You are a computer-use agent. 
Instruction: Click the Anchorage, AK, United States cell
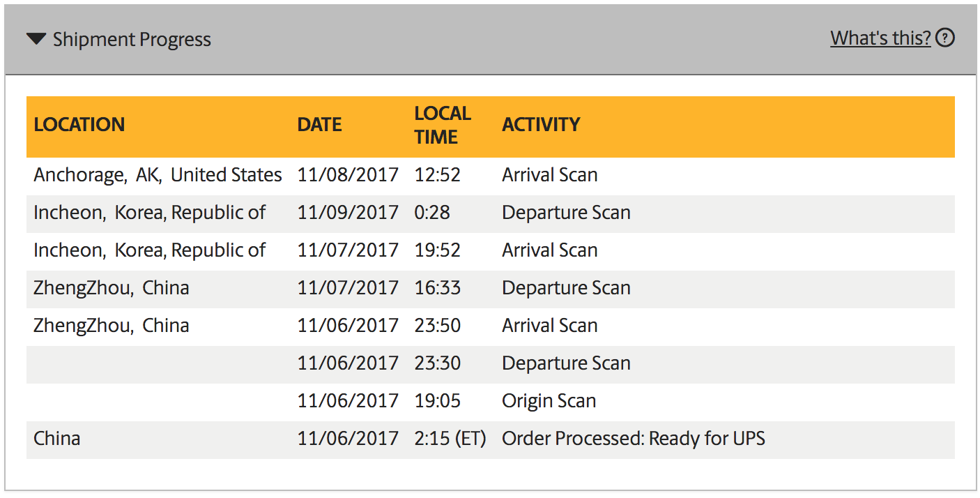coord(158,175)
